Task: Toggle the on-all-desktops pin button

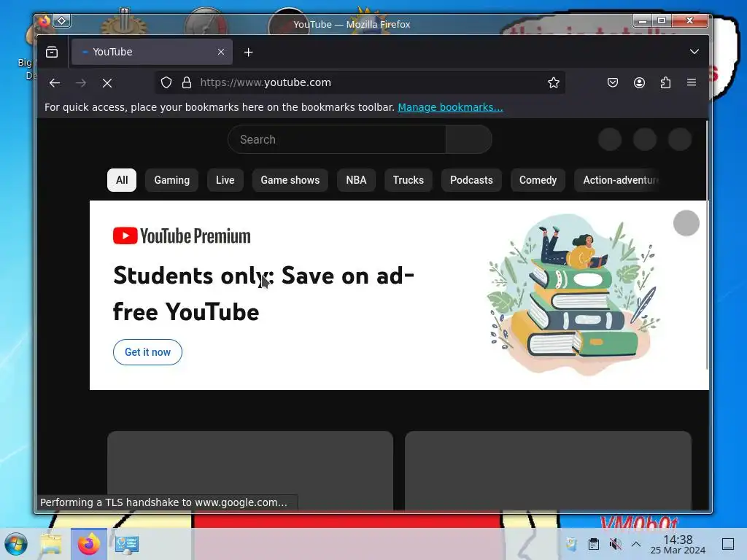Action: tap(62, 20)
